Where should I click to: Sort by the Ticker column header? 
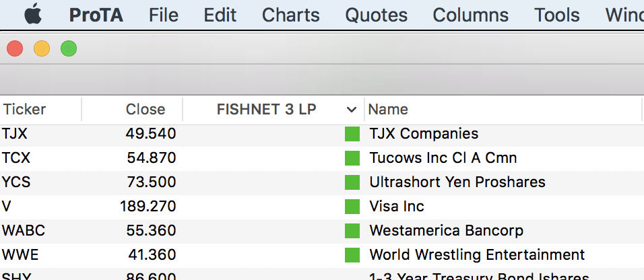pos(25,110)
